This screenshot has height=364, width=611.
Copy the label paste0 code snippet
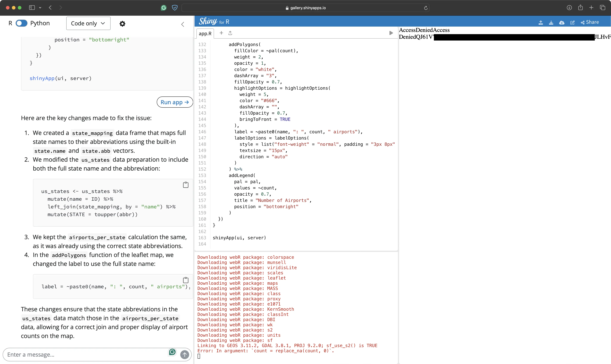coord(186,280)
